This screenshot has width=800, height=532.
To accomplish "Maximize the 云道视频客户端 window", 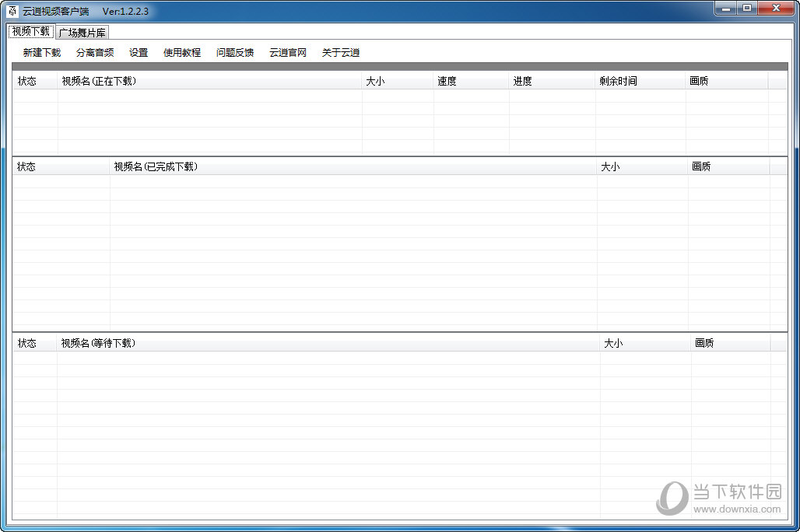I will click(747, 8).
